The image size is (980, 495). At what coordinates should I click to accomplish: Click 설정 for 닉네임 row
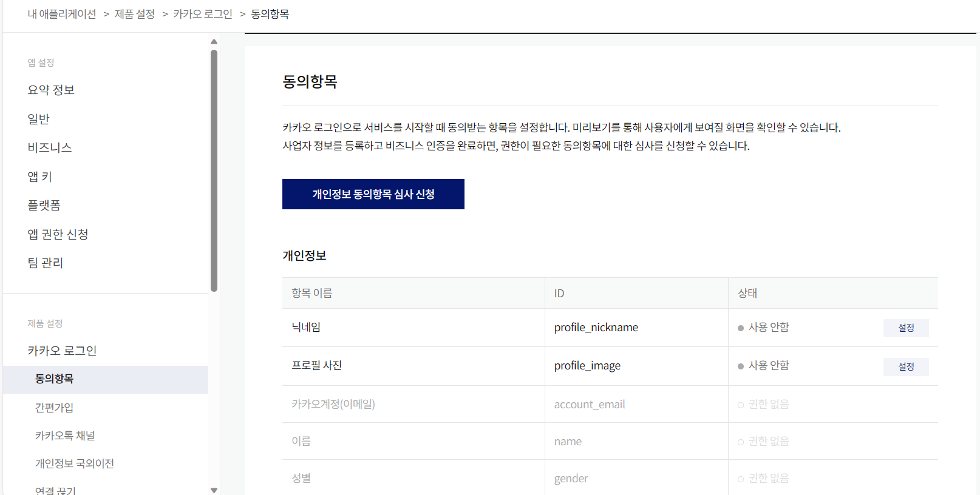[906, 328]
